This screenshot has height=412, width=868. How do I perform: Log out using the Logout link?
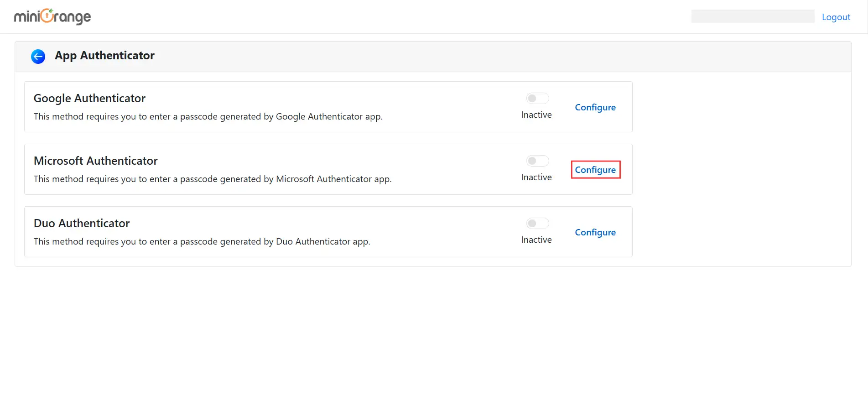pyautogui.click(x=836, y=17)
